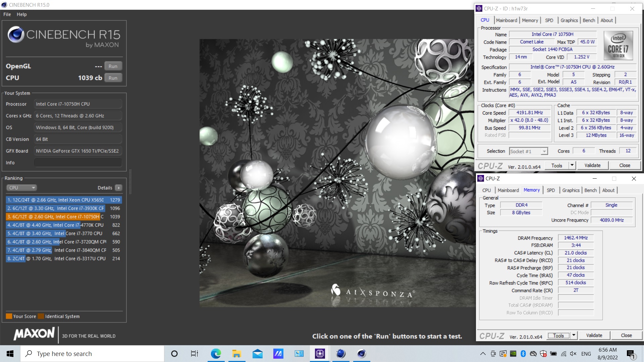Image resolution: width=644 pixels, height=362 pixels.
Task: Select ranking row Intel Xeon CPU X5650
Action: 64,200
